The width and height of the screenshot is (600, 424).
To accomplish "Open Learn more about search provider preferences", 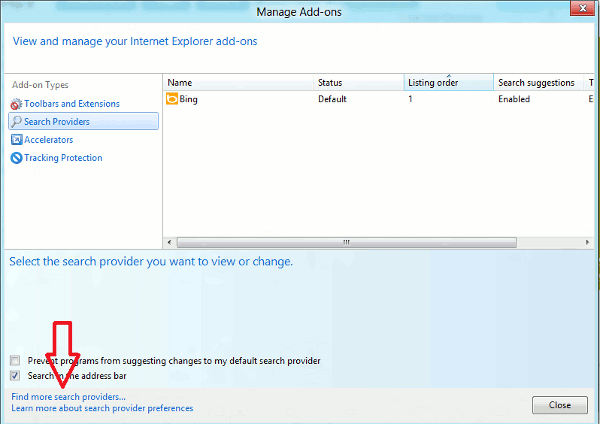I will point(102,408).
